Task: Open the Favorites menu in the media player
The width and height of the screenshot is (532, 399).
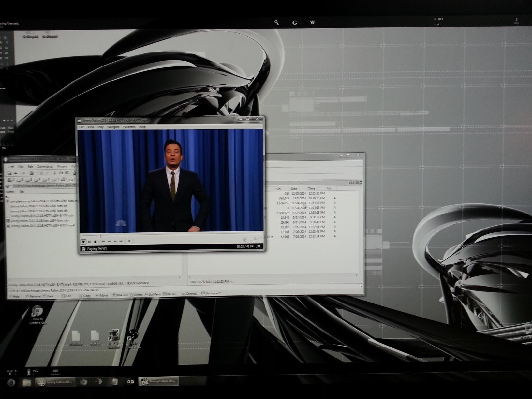Action: click(x=129, y=127)
